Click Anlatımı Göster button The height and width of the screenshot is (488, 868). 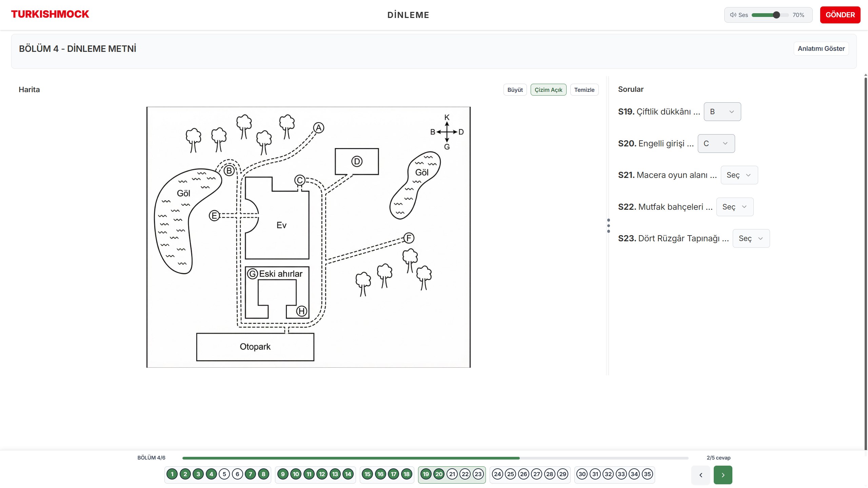point(821,48)
